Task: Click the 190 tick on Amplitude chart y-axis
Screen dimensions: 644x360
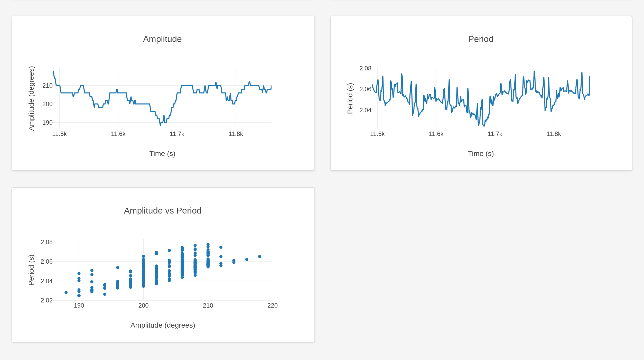Action: pos(47,123)
